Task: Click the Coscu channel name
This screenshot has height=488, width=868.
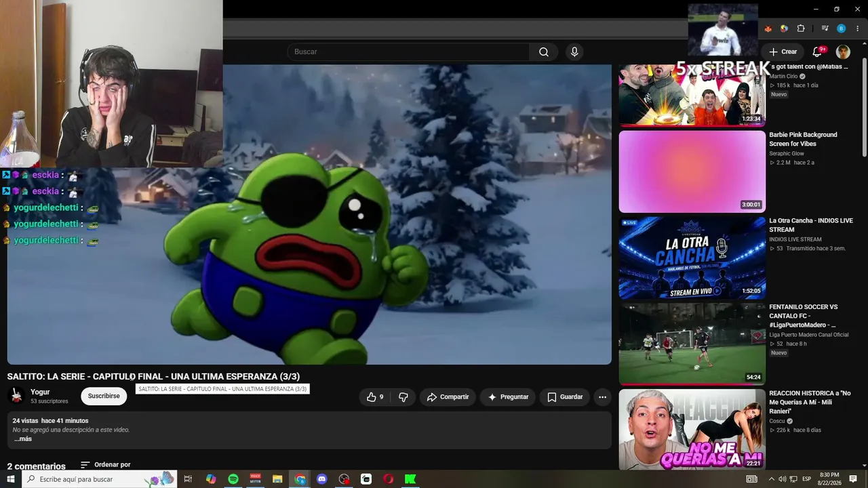Action: click(777, 421)
